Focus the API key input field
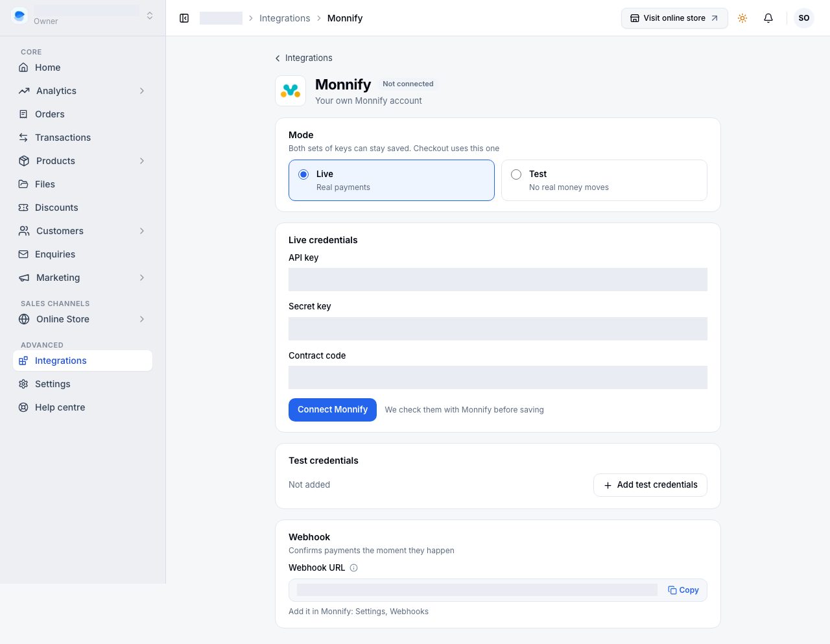The width and height of the screenshot is (830, 644). coord(498,280)
